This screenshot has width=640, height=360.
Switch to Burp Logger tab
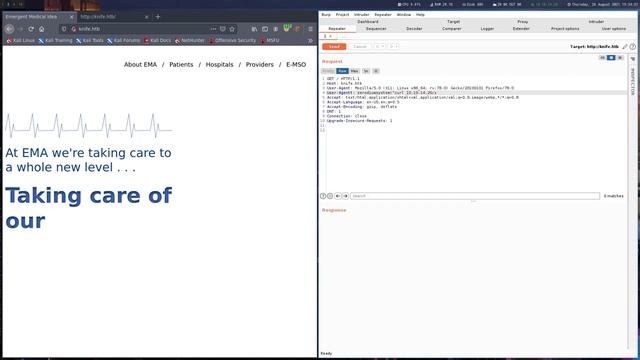click(487, 29)
